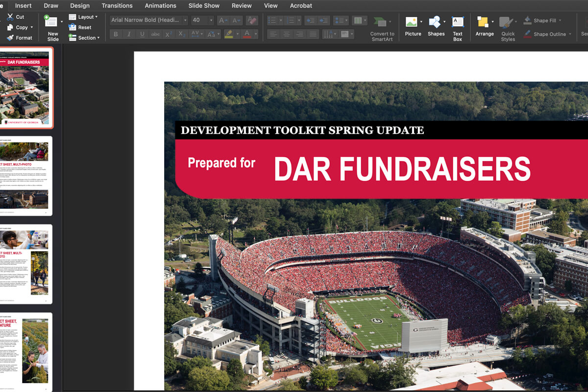588x392 pixels.
Task: Convert text to SmartArt
Action: 382,28
